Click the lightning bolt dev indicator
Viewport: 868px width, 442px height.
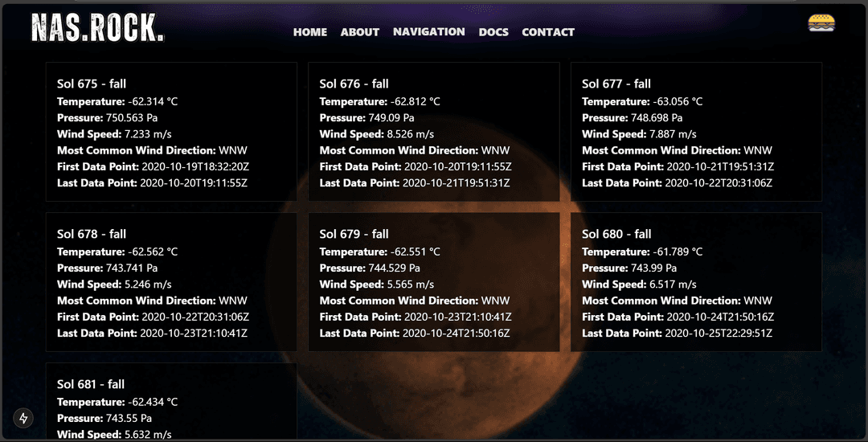[24, 418]
